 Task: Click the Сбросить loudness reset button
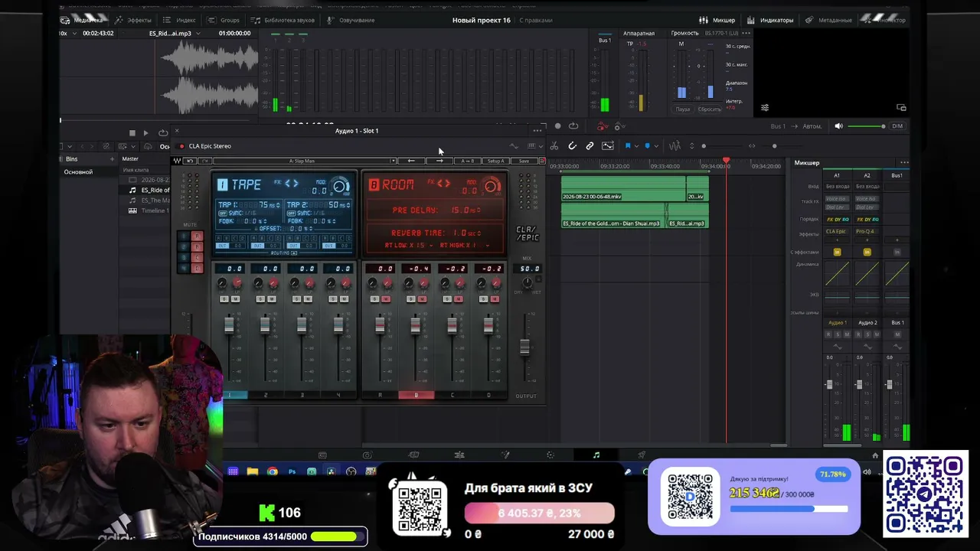(x=710, y=109)
